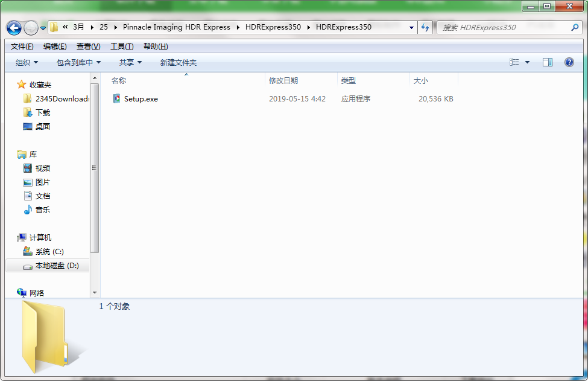
Task: Change view with the view mode icon
Action: click(514, 62)
